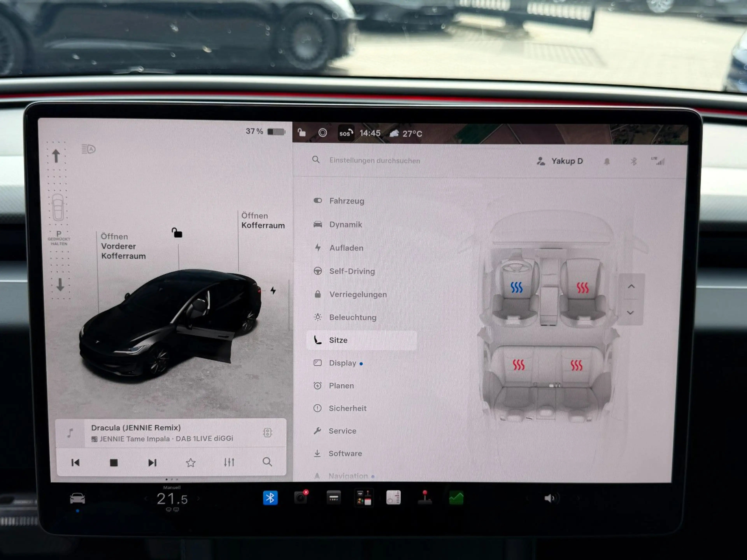Click the Einstellungen durchsuchen search field
The image size is (747, 560).
coord(374,160)
